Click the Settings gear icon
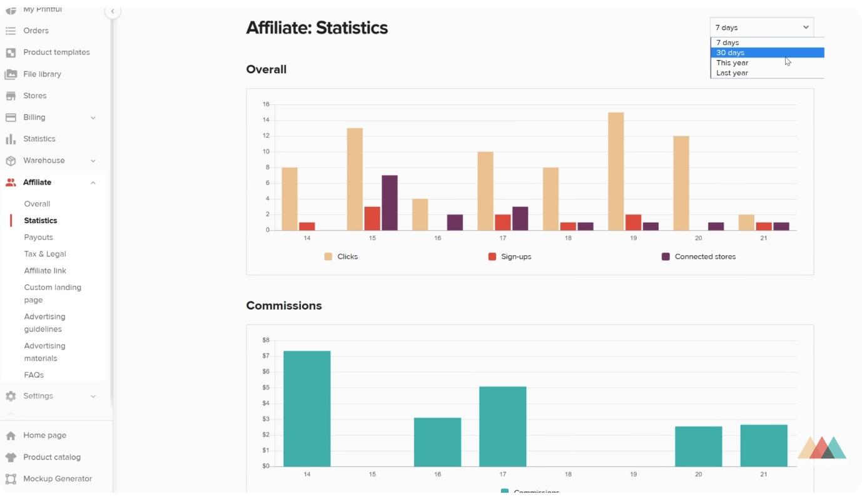Image resolution: width=862 pixels, height=504 pixels. (x=11, y=396)
